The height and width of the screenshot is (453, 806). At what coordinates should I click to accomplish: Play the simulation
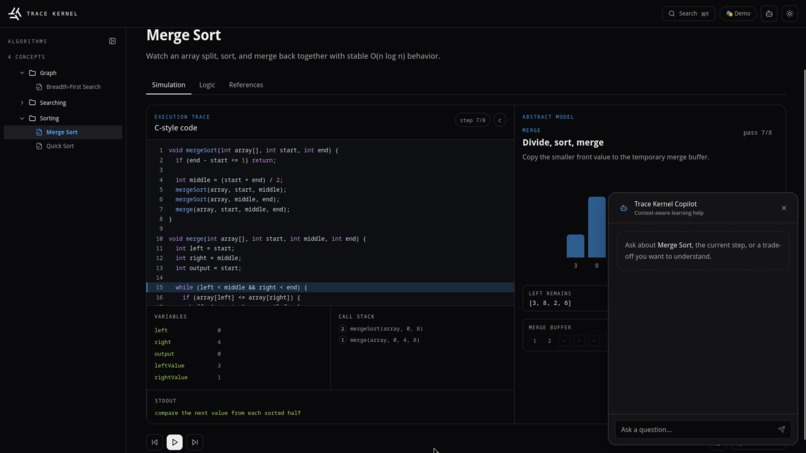tap(175, 442)
